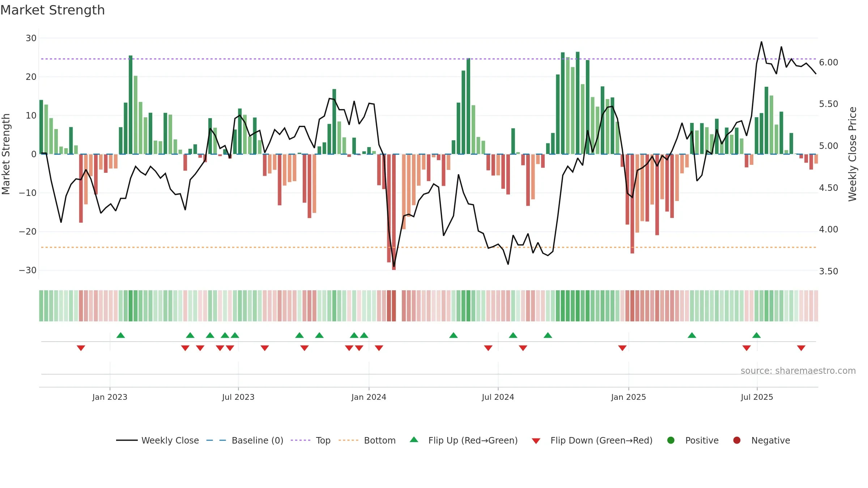Click the 4.00 price axis value
This screenshot has height=488, width=868.
pyautogui.click(x=829, y=230)
